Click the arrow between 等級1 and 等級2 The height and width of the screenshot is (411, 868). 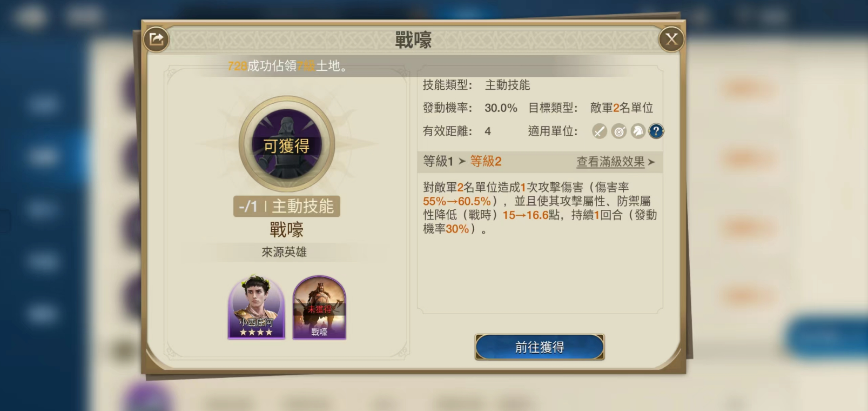(x=462, y=161)
